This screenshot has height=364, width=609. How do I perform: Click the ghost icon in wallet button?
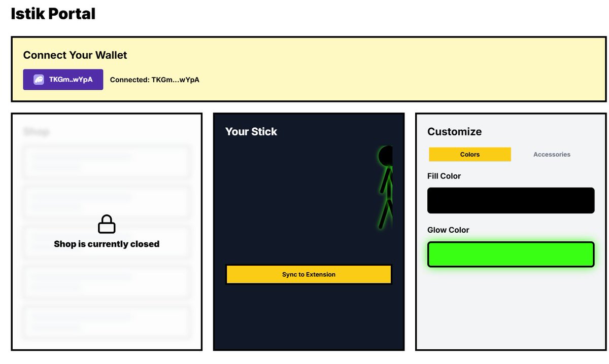[x=39, y=80]
